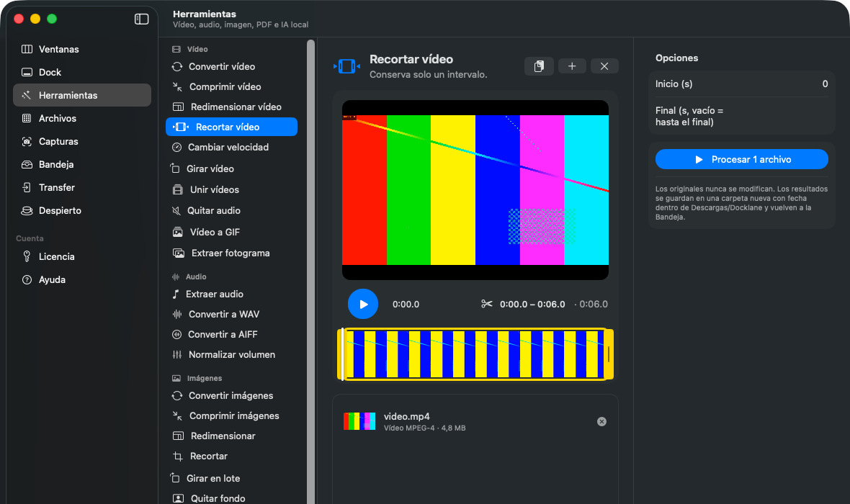Image resolution: width=850 pixels, height=504 pixels.
Task: Click the paste-from-clipboard icon button
Action: coord(539,66)
